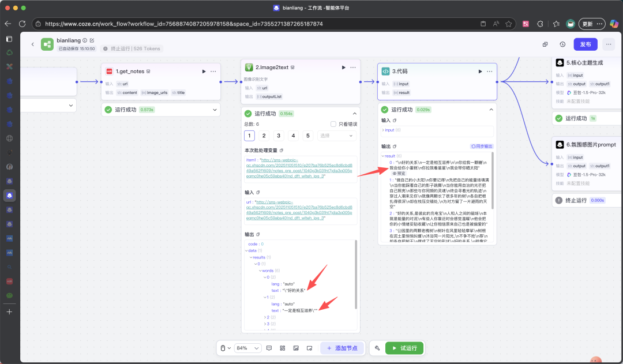Open the url input image link
Image resolution: width=623 pixels, height=364 pixels.
[299, 210]
